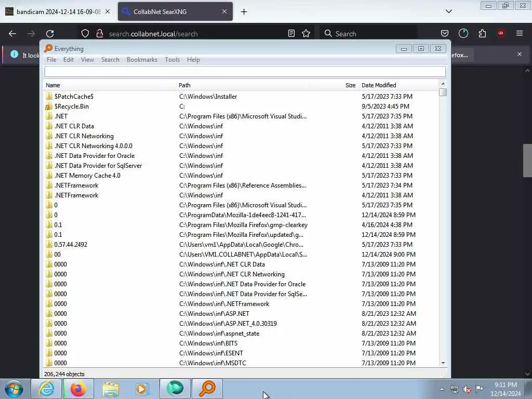Open a new Firefox tab with plus

click(244, 12)
